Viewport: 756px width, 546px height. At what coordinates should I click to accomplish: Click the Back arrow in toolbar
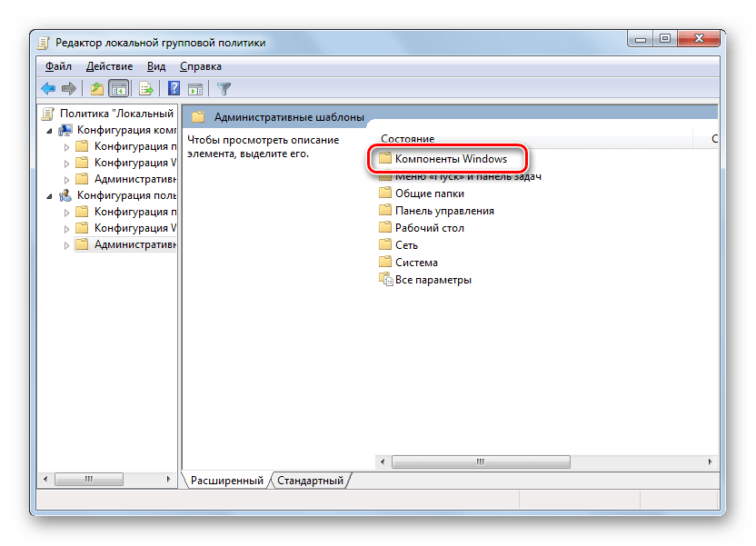[48, 88]
